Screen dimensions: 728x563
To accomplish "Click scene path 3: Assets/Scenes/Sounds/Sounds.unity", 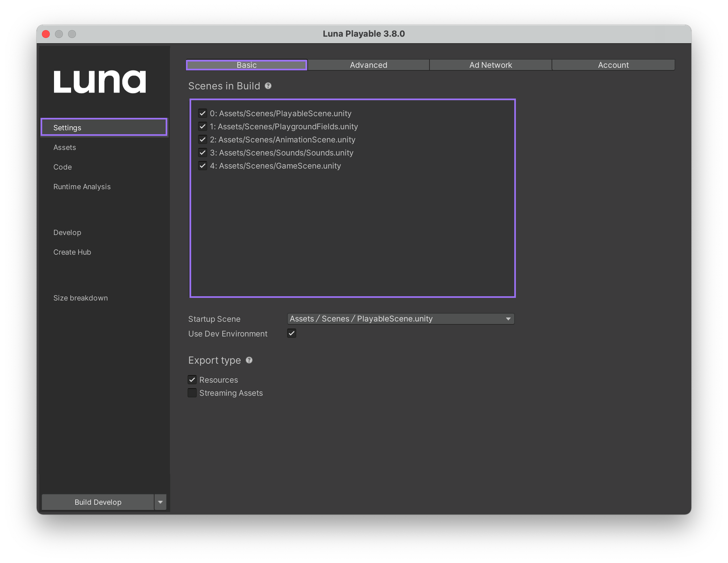I will tap(282, 153).
